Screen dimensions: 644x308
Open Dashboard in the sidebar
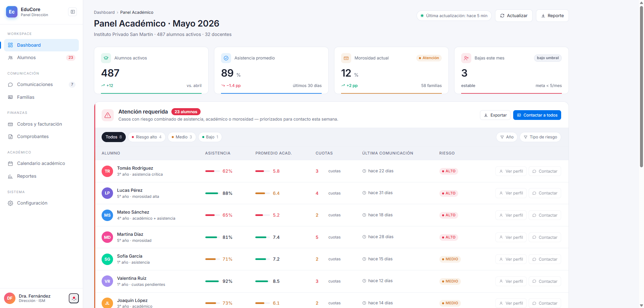(41, 45)
